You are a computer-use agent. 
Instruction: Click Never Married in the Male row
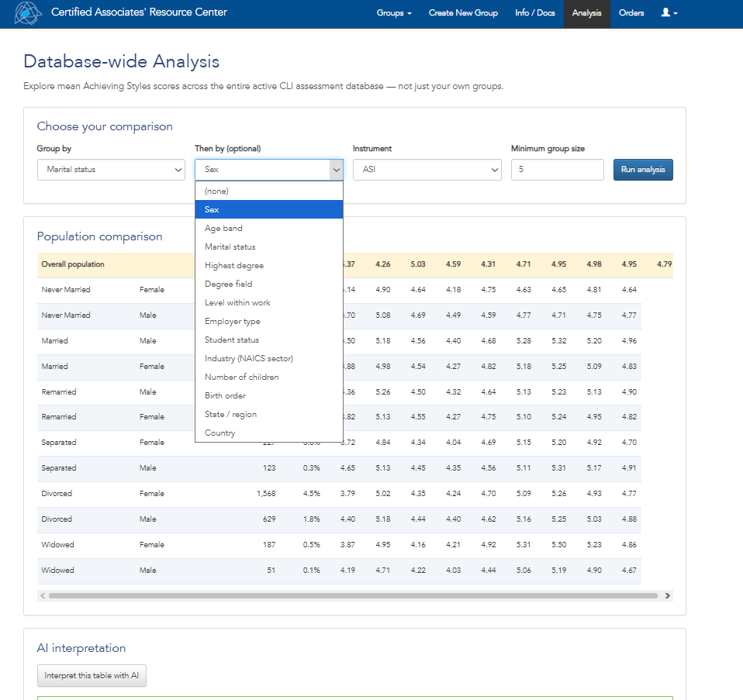pos(65,315)
